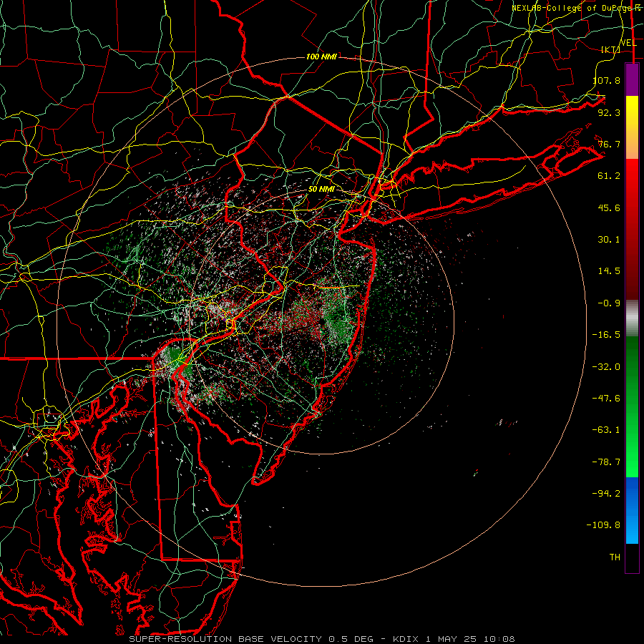Select the 92.3 legend value

(x=609, y=112)
